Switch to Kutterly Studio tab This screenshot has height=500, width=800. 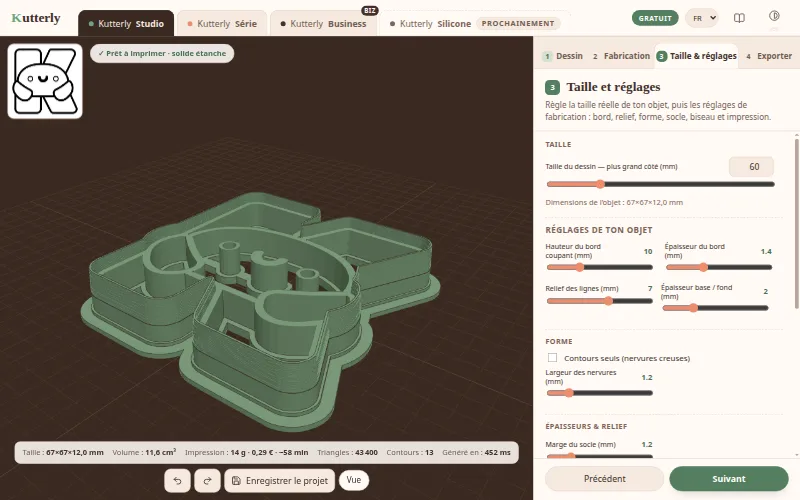click(126, 23)
